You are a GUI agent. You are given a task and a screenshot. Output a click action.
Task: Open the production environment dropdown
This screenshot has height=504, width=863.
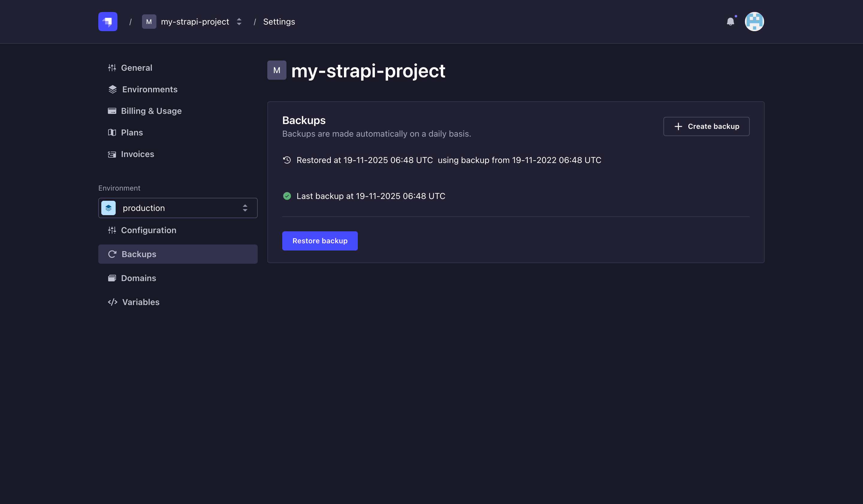178,208
